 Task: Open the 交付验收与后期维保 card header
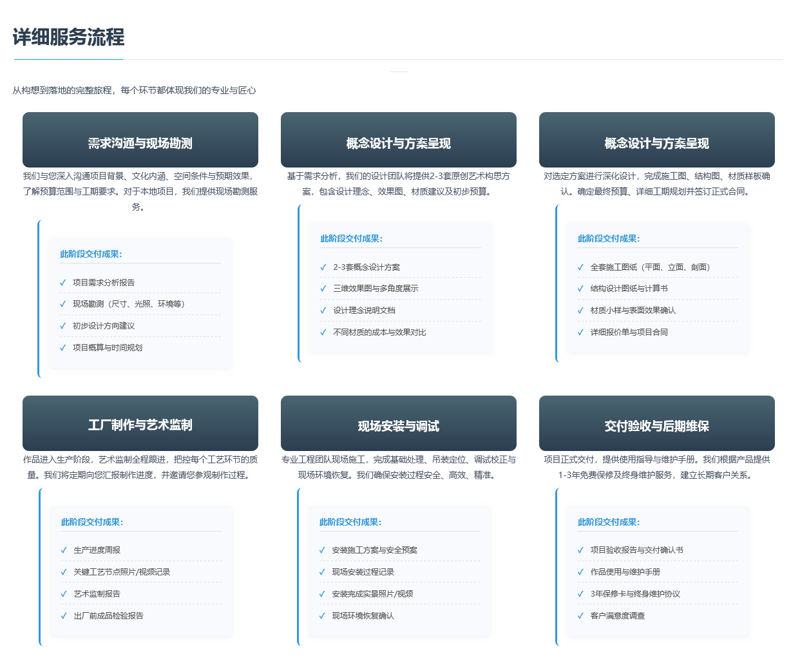656,423
